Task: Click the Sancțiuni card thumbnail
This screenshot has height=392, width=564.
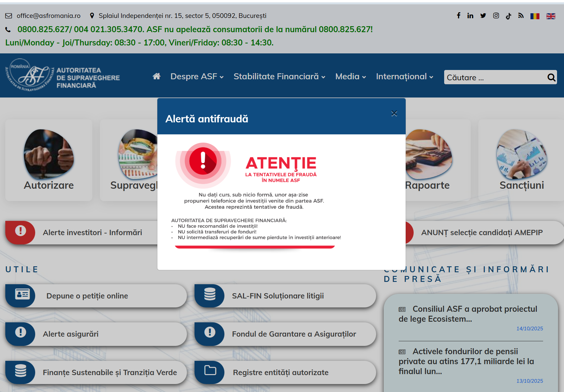Action: 522,154
